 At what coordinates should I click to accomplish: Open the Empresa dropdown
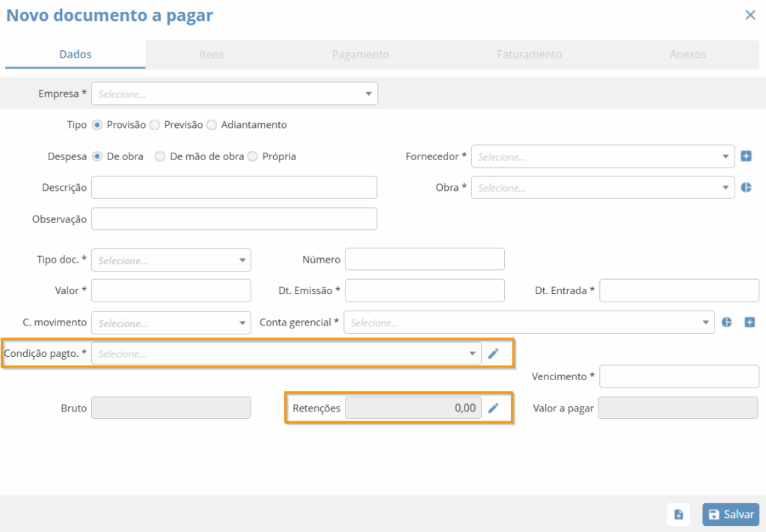(234, 94)
